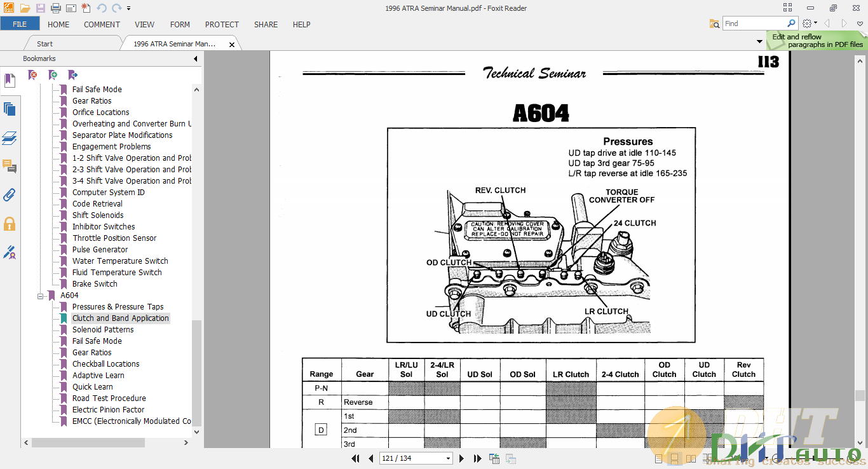Viewport: 868px width, 469px height.
Task: Open the Adaptive Learn bookmark
Action: 98,376
